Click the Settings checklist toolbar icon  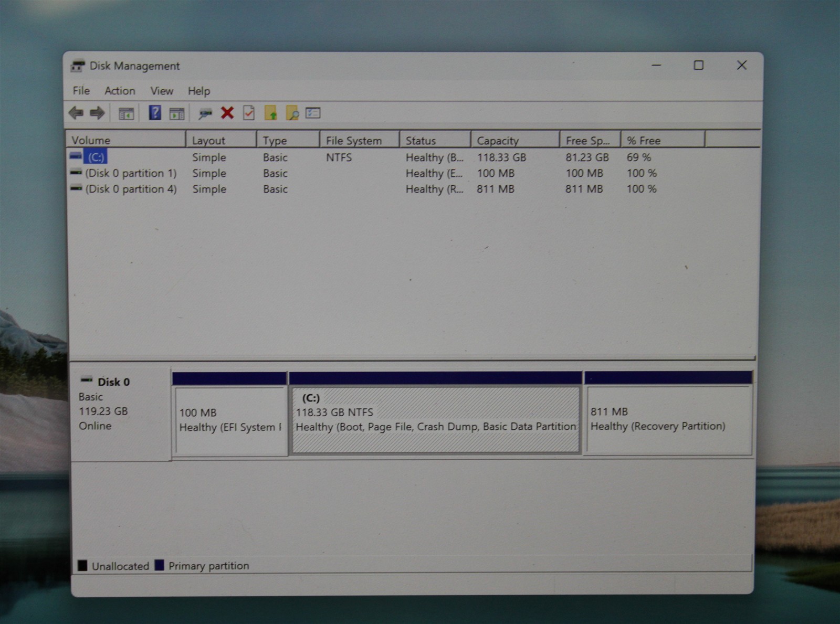click(313, 113)
